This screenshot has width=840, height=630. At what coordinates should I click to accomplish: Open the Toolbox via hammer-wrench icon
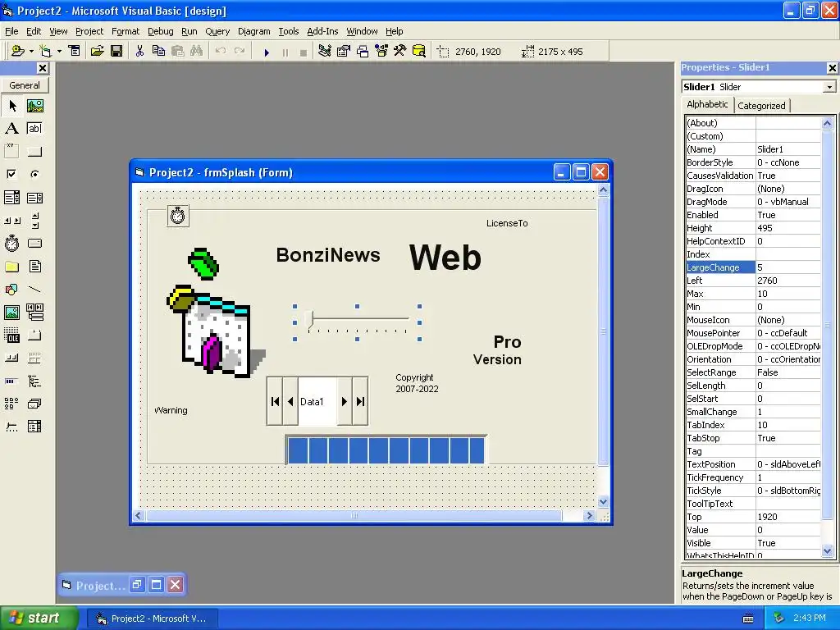tap(400, 52)
